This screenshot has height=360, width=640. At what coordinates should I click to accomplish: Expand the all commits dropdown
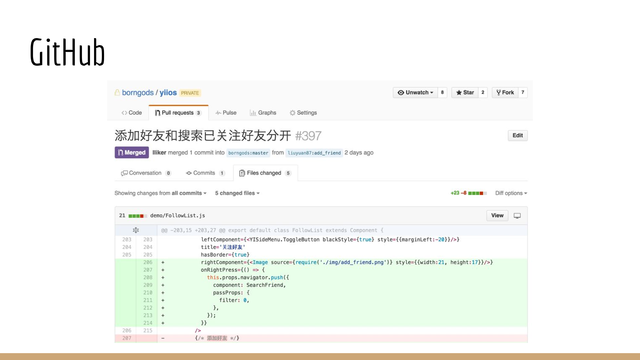tap(189, 193)
